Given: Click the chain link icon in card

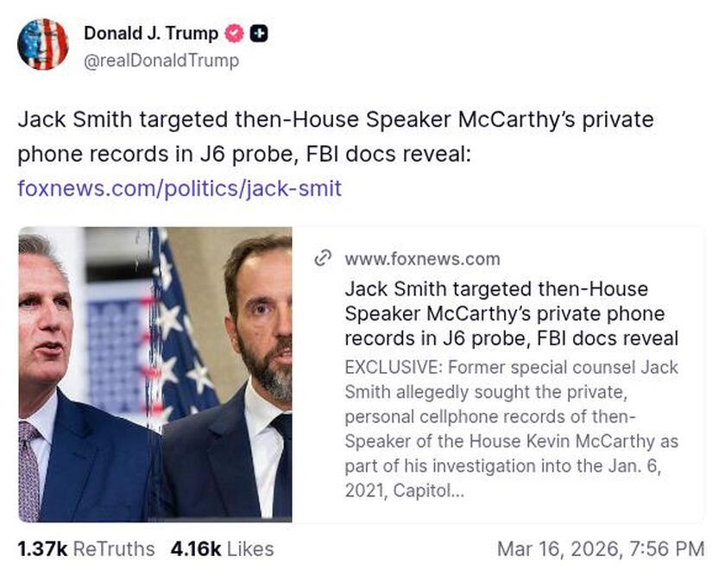Looking at the screenshot, I should pyautogui.click(x=324, y=258).
